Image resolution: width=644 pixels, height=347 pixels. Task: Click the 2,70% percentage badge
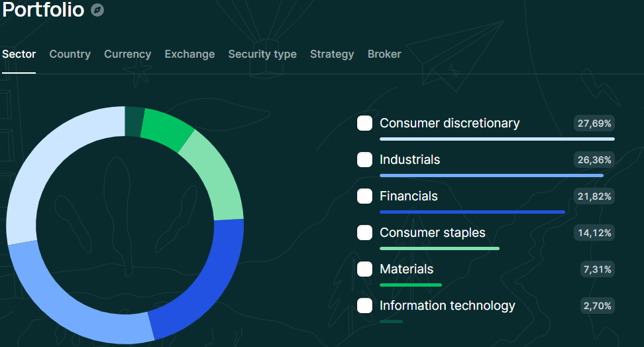[597, 307]
